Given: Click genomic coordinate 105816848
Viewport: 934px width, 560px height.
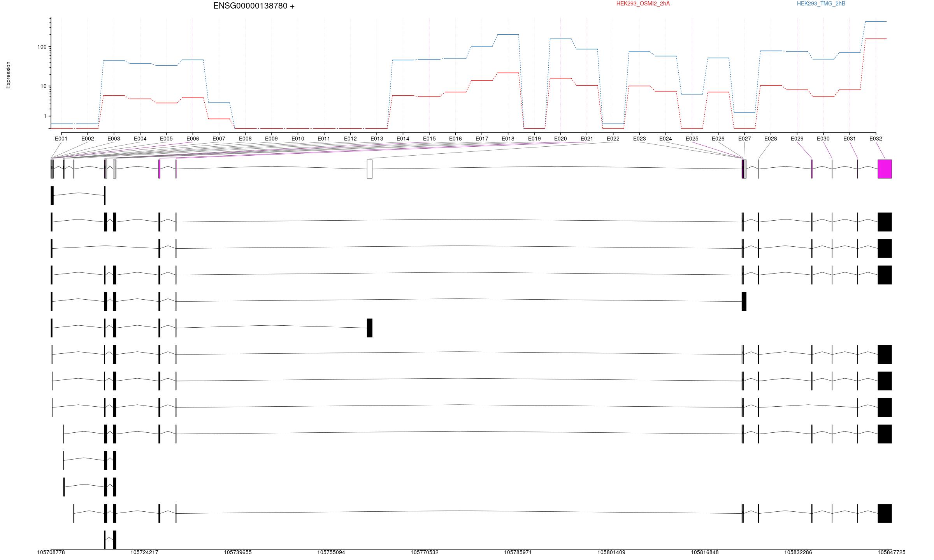Looking at the screenshot, I should point(705,553).
